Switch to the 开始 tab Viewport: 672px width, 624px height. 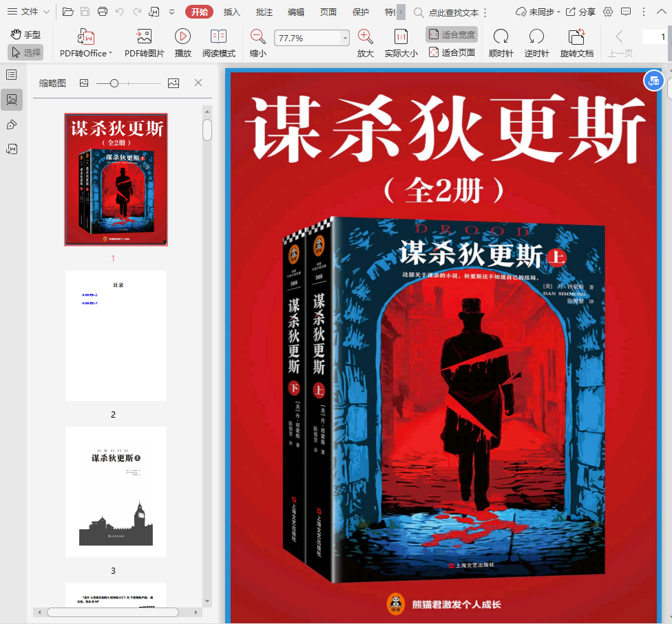[x=199, y=12]
